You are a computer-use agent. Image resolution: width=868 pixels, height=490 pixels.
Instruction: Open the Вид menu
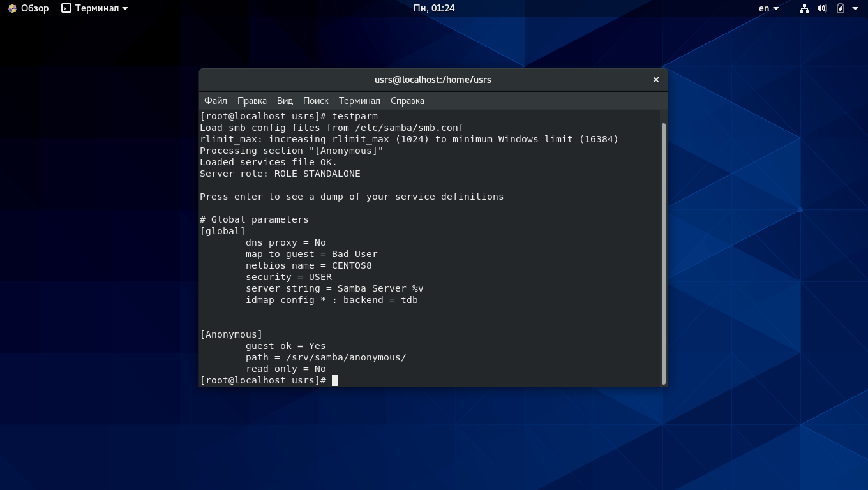(x=285, y=100)
